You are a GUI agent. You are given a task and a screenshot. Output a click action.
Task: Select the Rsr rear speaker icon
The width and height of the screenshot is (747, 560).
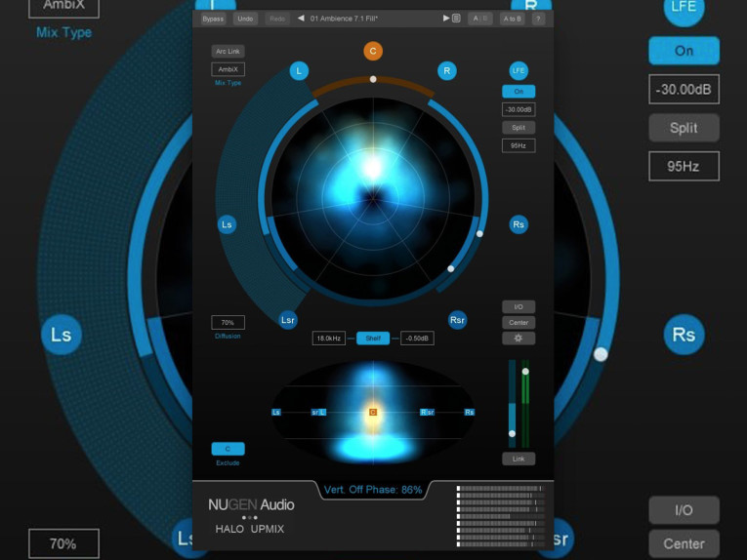457,320
